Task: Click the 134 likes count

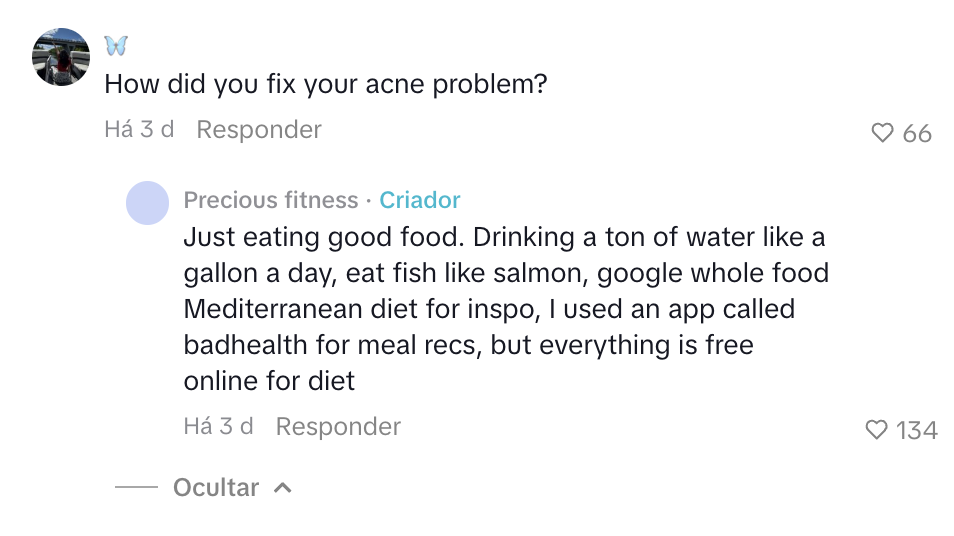Action: tap(917, 430)
